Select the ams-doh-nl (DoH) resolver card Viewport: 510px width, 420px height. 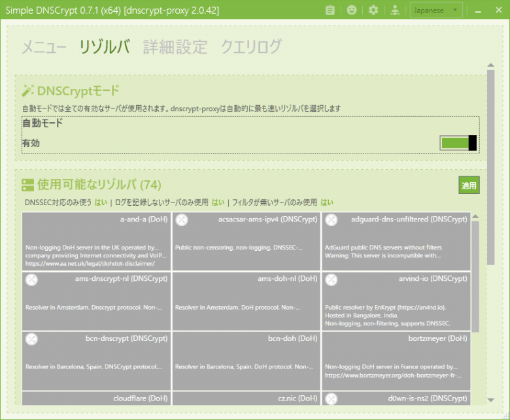246,301
